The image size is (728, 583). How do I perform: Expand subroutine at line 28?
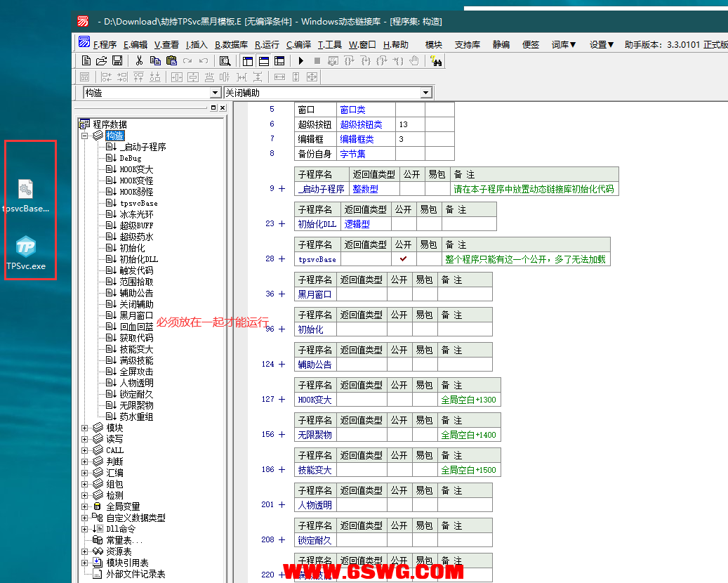(282, 258)
